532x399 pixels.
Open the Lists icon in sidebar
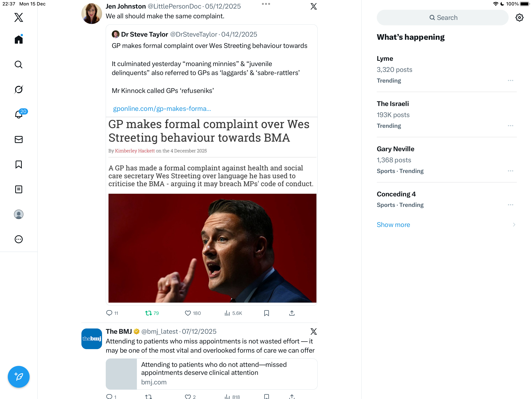click(18, 189)
